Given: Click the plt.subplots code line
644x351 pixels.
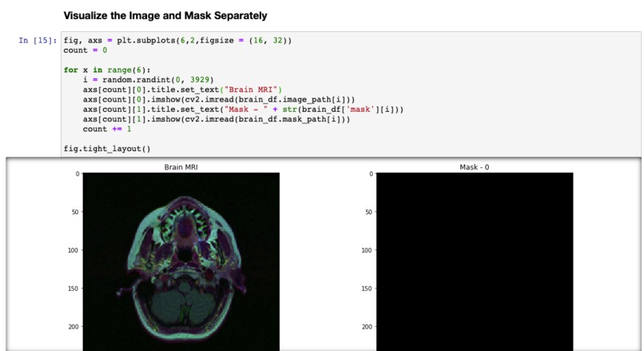Looking at the screenshot, I should pos(177,40).
